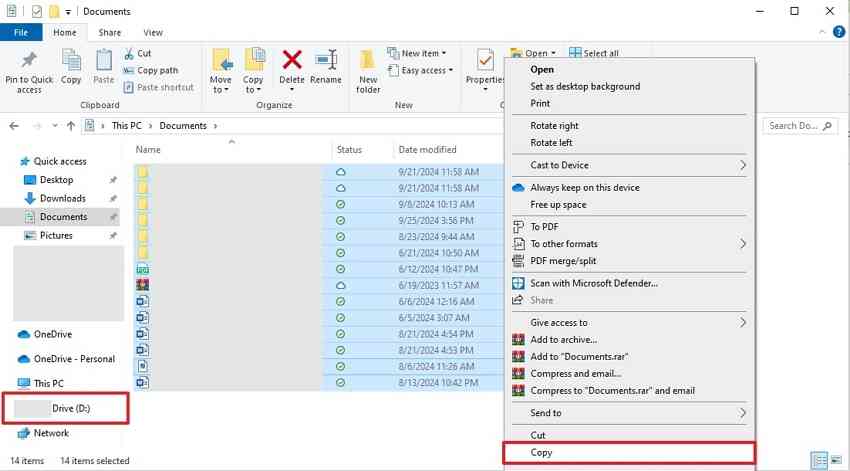The height and width of the screenshot is (471, 850).
Task: Open the Easy access dropdown
Action: (x=421, y=70)
